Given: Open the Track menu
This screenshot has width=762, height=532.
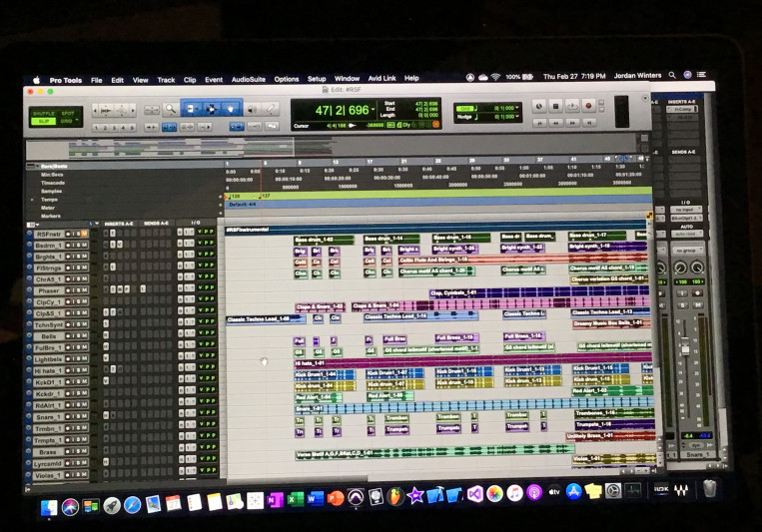Looking at the screenshot, I should point(166,80).
